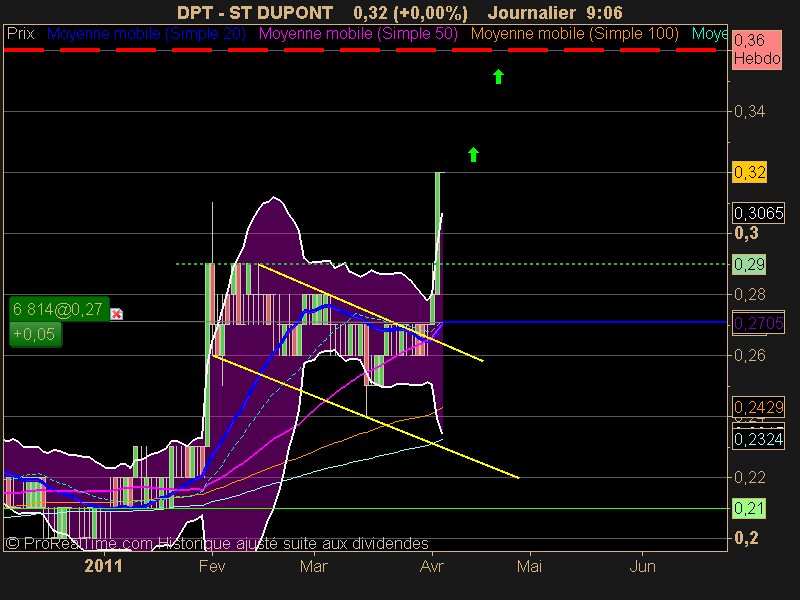Click the Journalier timeframe label

pos(532,12)
